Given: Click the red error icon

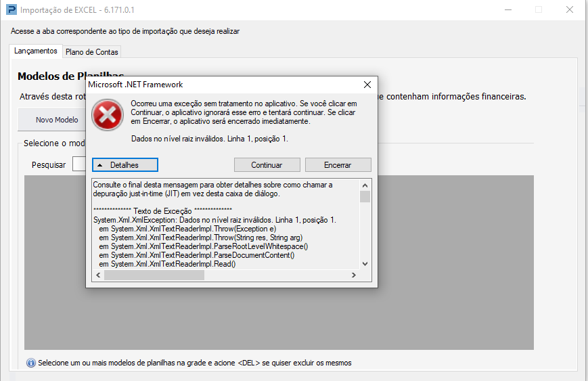Looking at the screenshot, I should click(108, 115).
